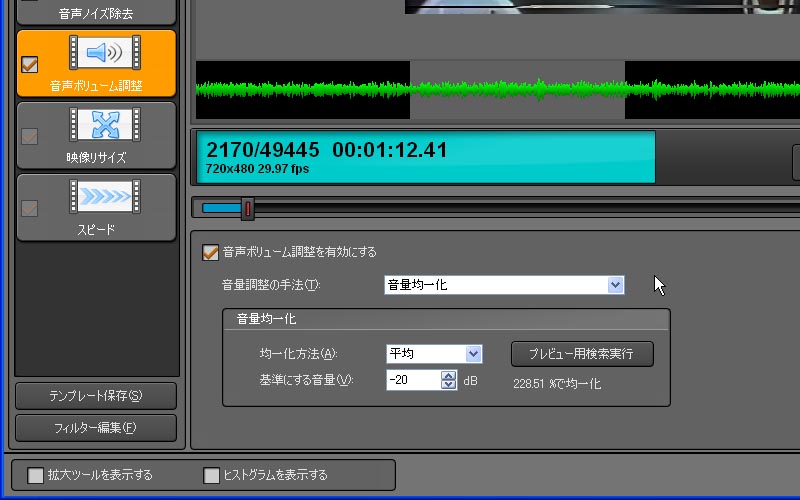Toggle the 映像リサイズ filter checkbox
The width and height of the screenshot is (800, 500).
(30, 136)
